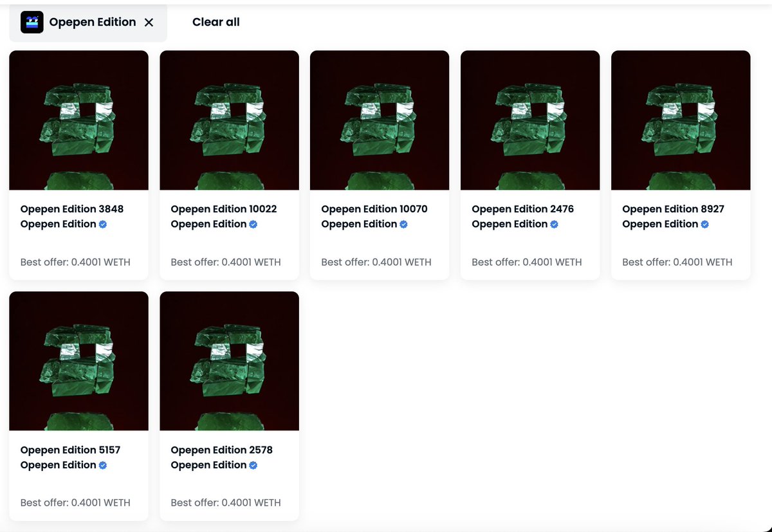Screen dimensions: 772x532
Task: Click the title Opepen Edition 3848
Action: 72,209
